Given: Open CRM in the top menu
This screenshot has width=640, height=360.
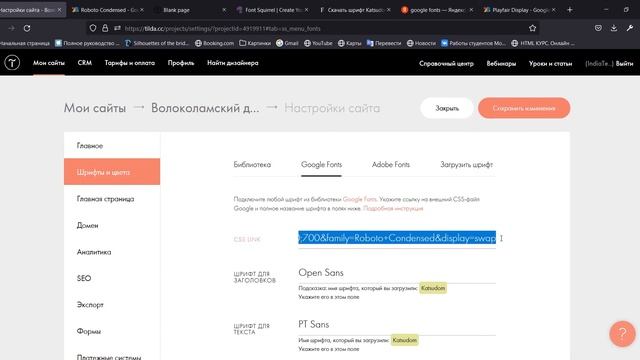Looking at the screenshot, I should [84, 63].
